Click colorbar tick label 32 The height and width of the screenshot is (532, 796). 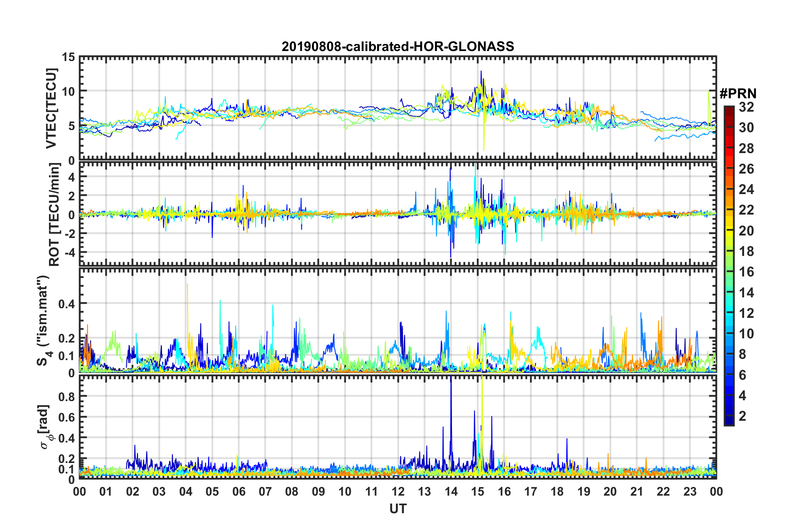click(746, 107)
